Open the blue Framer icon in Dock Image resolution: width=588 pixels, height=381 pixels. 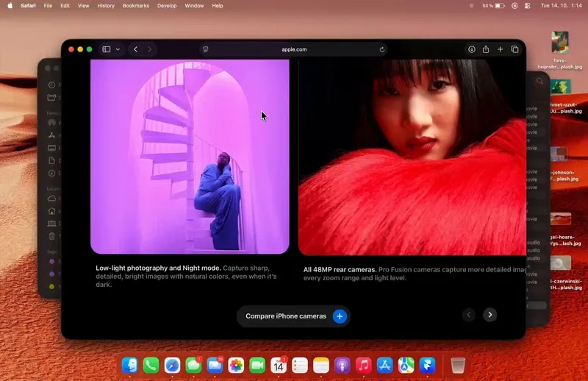pyautogui.click(x=427, y=366)
